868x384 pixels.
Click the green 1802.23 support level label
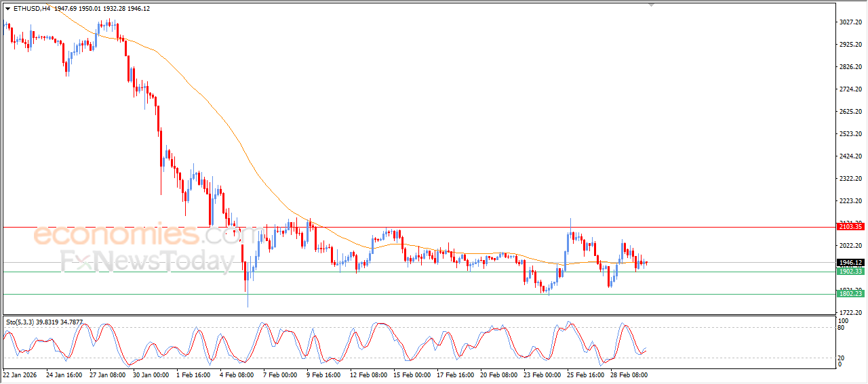click(x=850, y=294)
